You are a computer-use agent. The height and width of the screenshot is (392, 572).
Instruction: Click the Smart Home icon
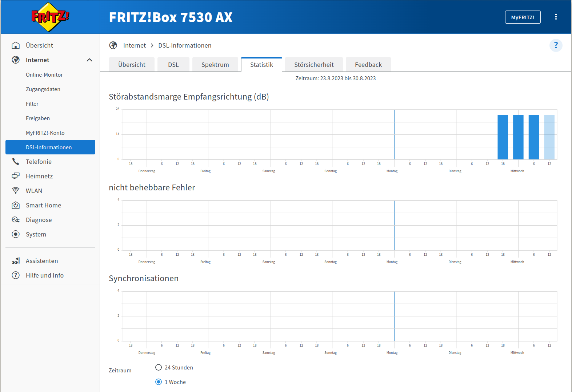16,205
